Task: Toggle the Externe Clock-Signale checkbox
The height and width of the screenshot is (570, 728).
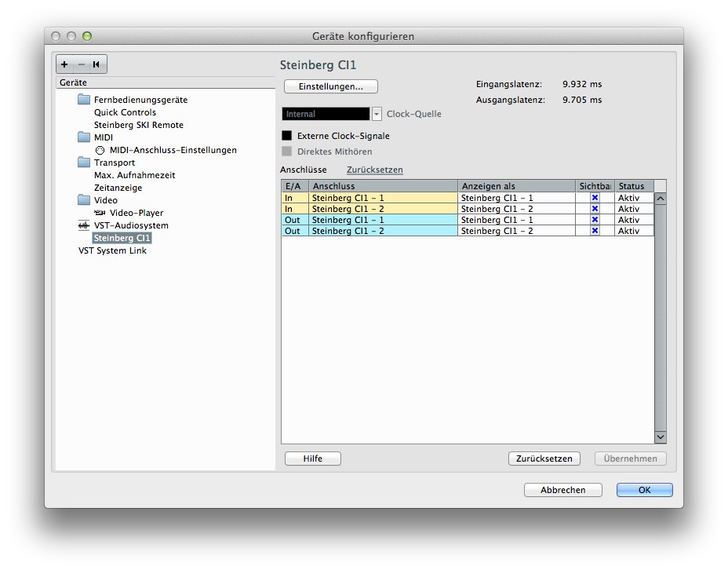Action: tap(287, 135)
